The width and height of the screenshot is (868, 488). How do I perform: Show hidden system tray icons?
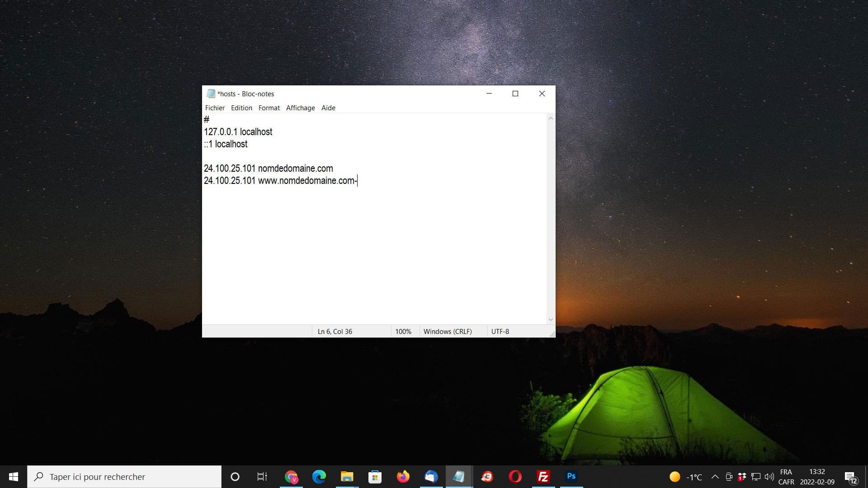click(x=715, y=477)
